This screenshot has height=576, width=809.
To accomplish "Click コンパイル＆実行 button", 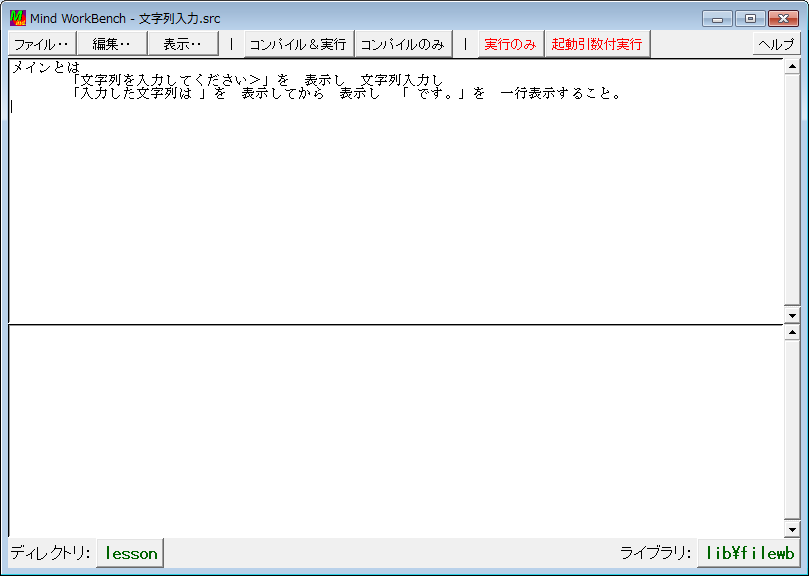I will pos(298,44).
